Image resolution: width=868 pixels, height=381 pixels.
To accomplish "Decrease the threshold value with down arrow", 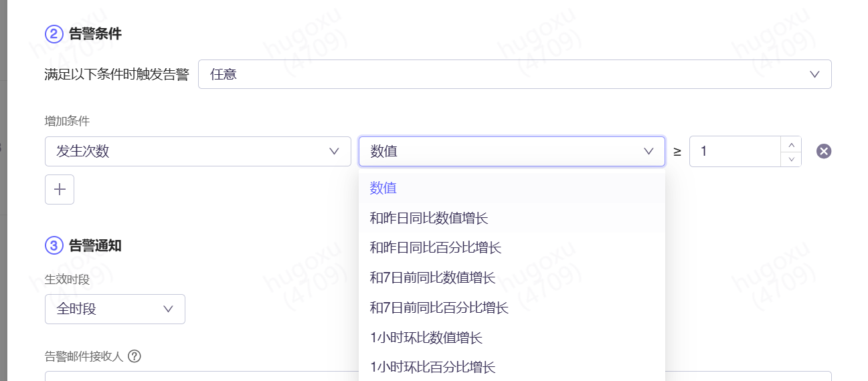I will pyautogui.click(x=791, y=159).
